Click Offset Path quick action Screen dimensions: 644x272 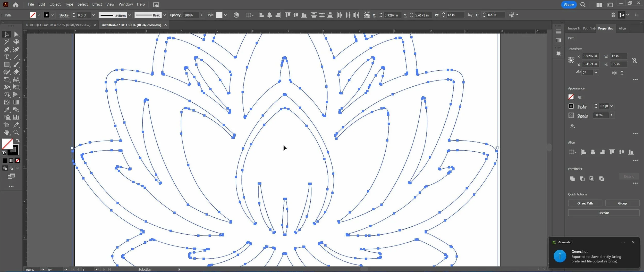(x=585, y=203)
